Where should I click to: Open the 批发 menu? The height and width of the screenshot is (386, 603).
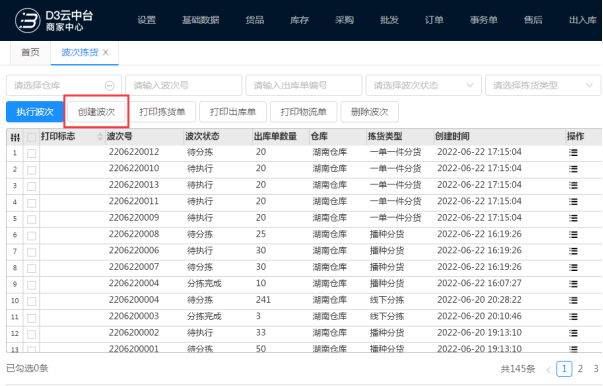[389, 20]
